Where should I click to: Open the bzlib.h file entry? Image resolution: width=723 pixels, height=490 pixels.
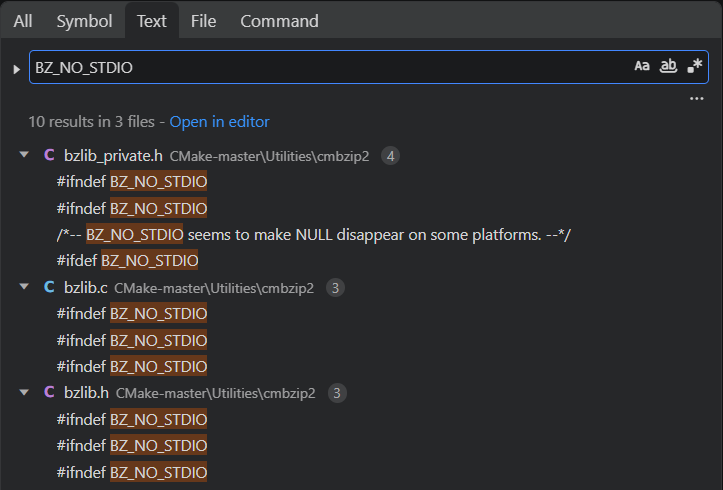click(x=87, y=393)
